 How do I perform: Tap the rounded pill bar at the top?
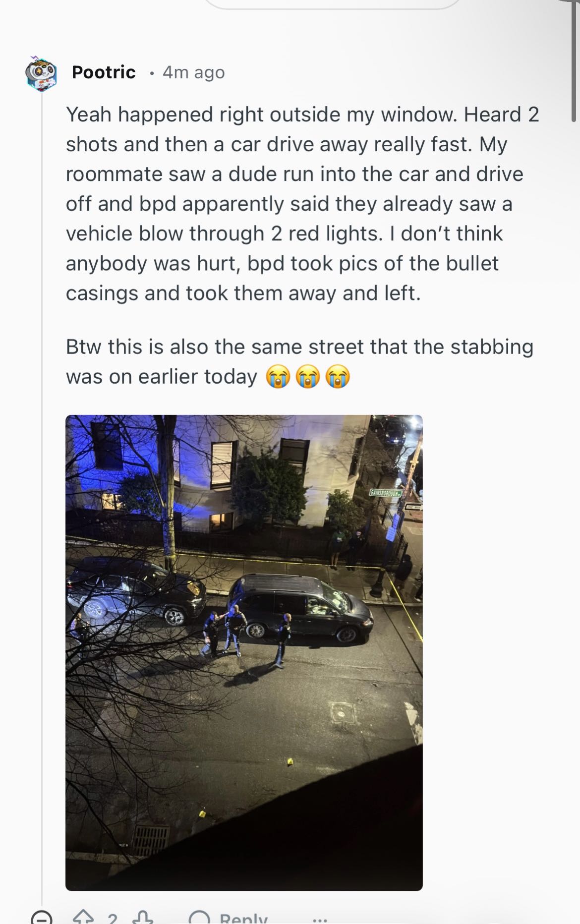[x=332, y=4]
